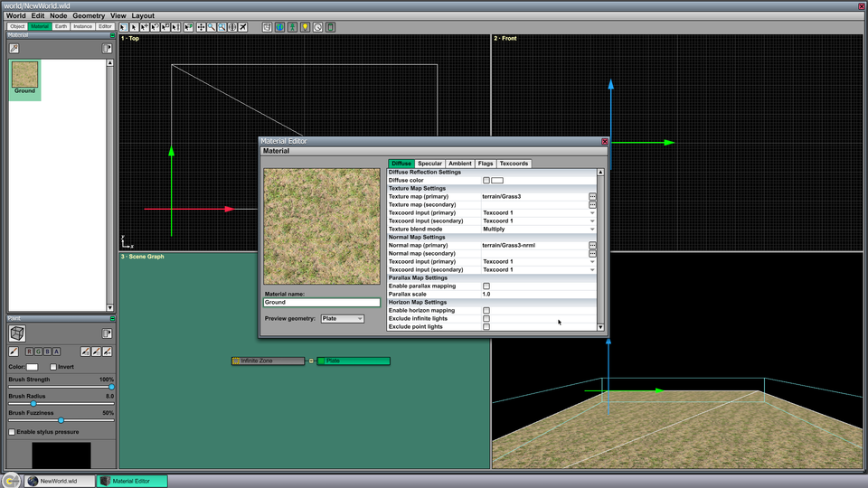Enable parallax mapping checkbox

pyautogui.click(x=486, y=286)
